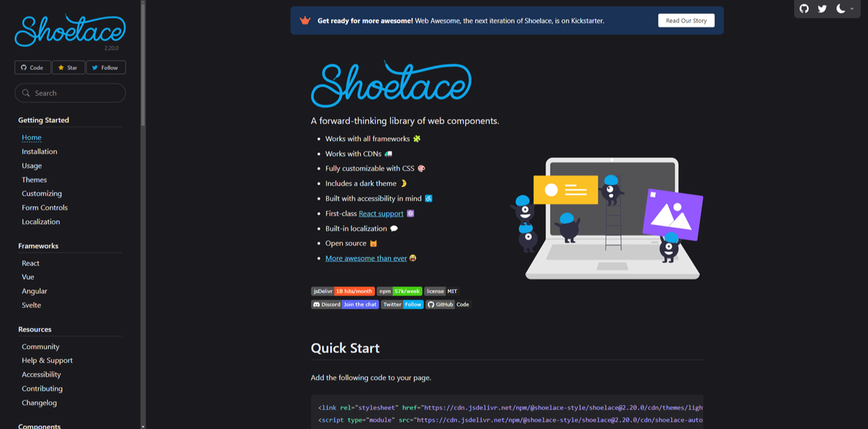Screen dimensions: 868x429
Task: Click "Open source" bullet text
Action: (346, 243)
